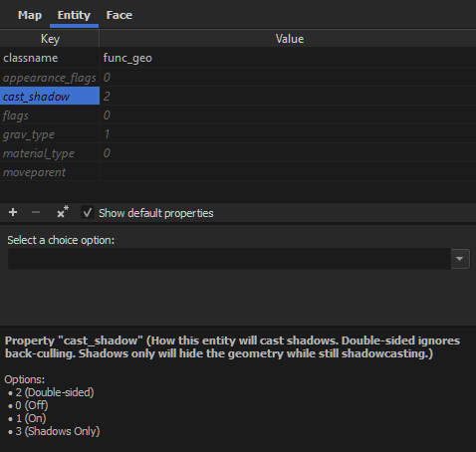This screenshot has width=476, height=452.
Task: Open the choice option dropdown arrow
Action: pos(460,259)
